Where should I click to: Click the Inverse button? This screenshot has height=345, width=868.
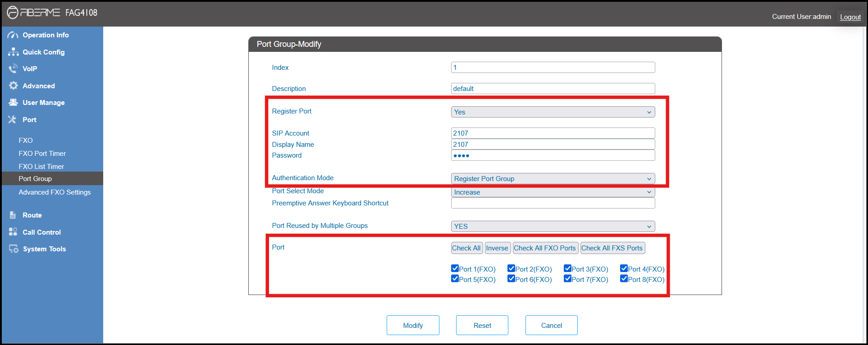click(498, 248)
